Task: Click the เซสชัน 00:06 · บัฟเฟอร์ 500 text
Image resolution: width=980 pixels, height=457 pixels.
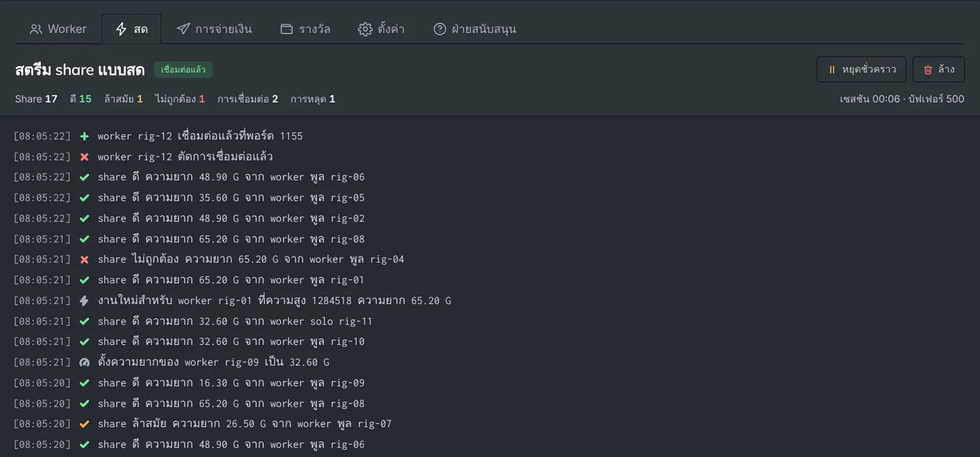Action: pos(902,99)
